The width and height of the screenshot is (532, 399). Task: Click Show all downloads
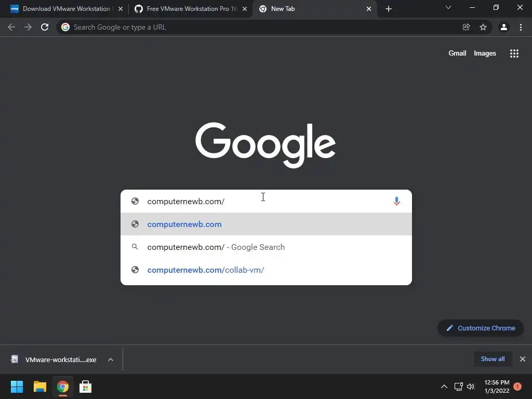click(493, 359)
